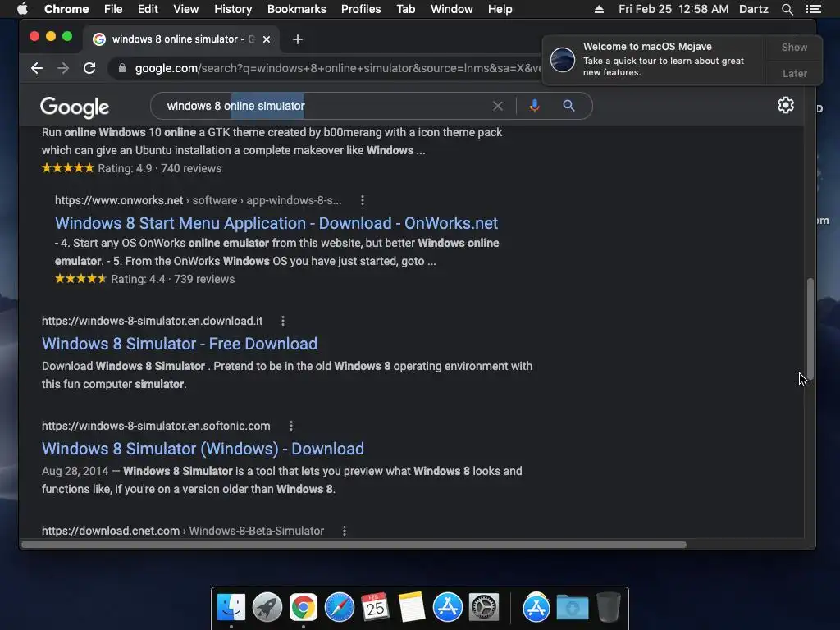Viewport: 840px width, 630px height.
Task: Open the Apple menu
Action: 22,9
